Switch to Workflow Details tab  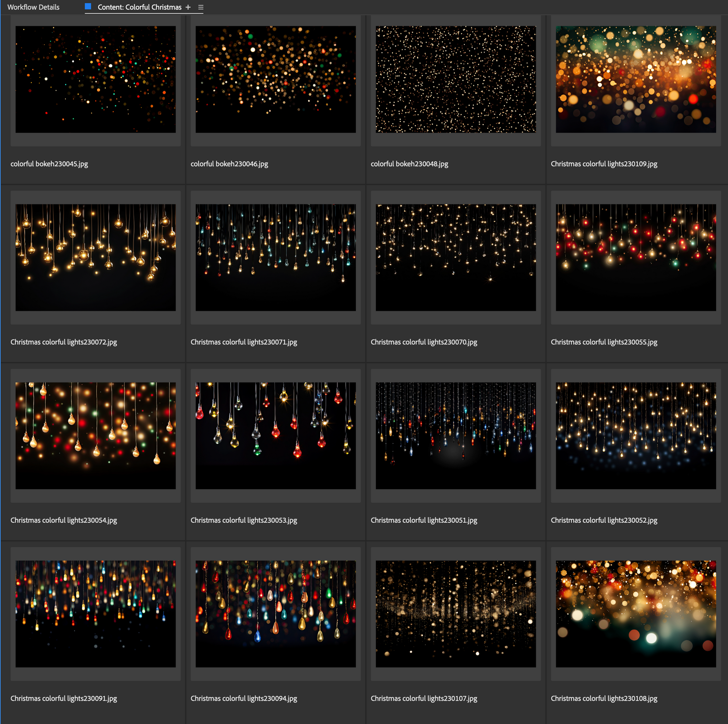(33, 7)
